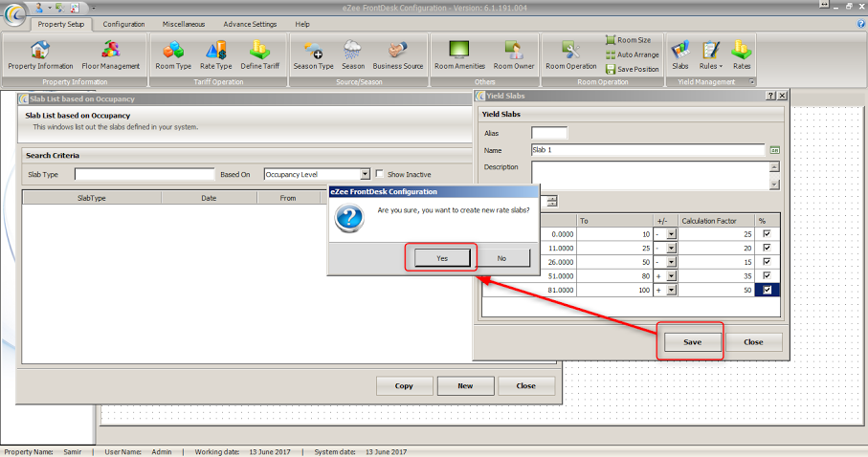Sort by Date column header
Viewport: 868px width, 457px height.
pyautogui.click(x=209, y=198)
